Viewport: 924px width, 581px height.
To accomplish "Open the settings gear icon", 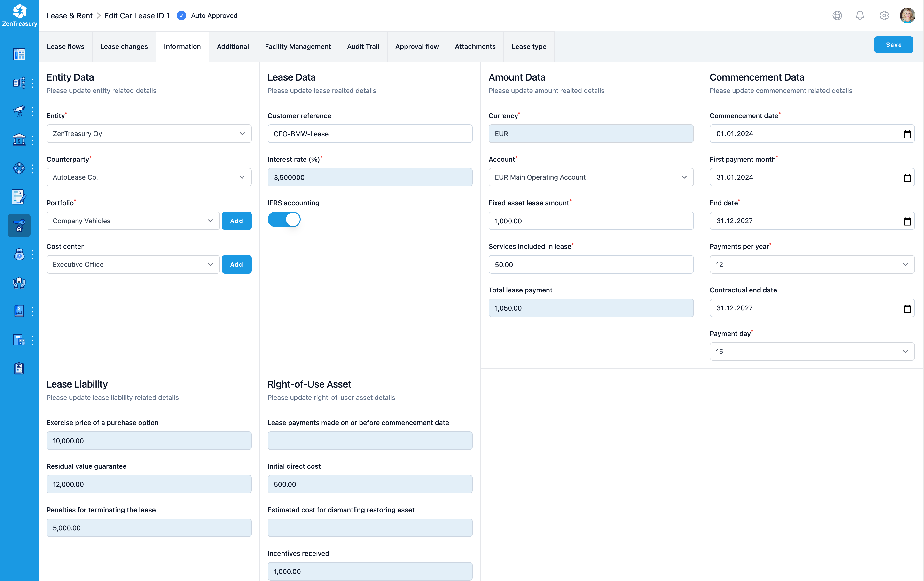I will pyautogui.click(x=884, y=15).
